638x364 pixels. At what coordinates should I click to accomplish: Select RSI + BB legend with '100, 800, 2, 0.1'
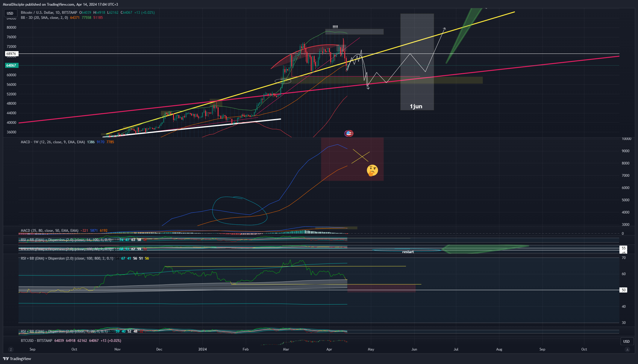[67, 258]
